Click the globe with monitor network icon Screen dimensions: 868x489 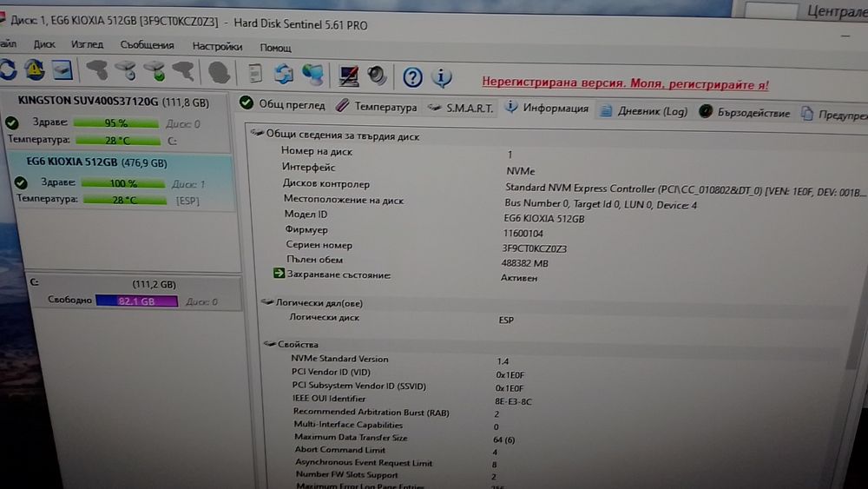click(x=313, y=74)
